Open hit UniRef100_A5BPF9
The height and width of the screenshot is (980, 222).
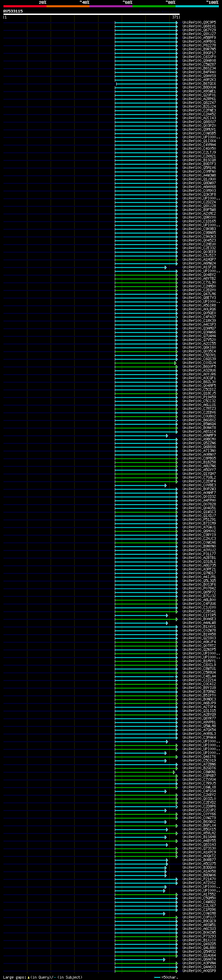199,38
